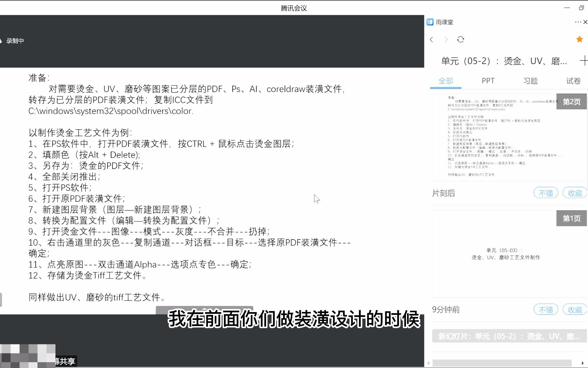Click the 片刻后 timestamp label
Viewport: 588px width, 368px height.
(443, 193)
